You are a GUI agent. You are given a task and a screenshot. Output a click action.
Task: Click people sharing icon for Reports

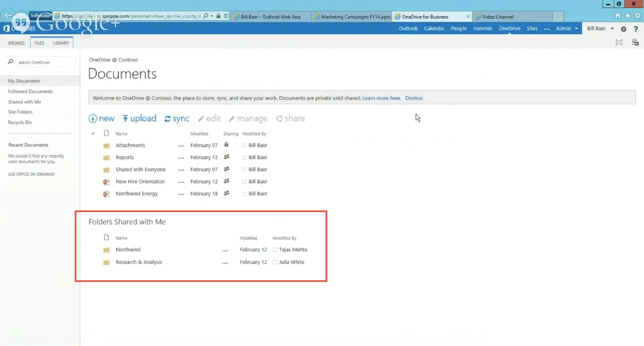(226, 157)
